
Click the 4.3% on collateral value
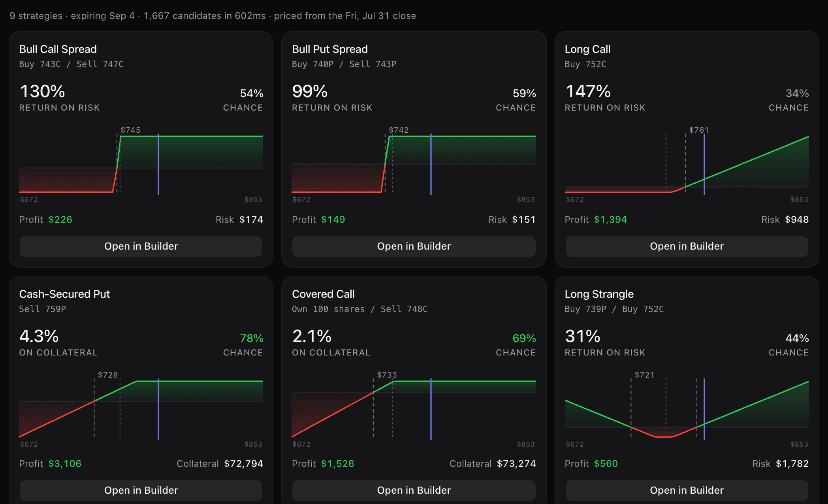(39, 336)
